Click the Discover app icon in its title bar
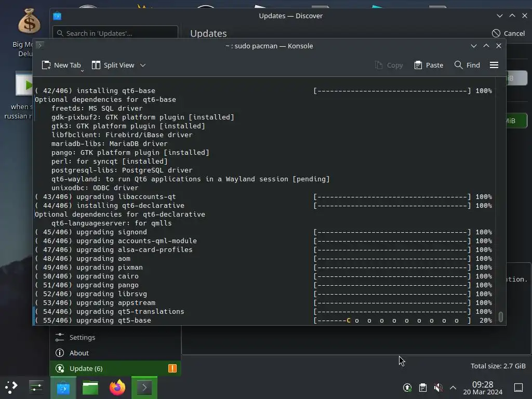 pos(57,16)
